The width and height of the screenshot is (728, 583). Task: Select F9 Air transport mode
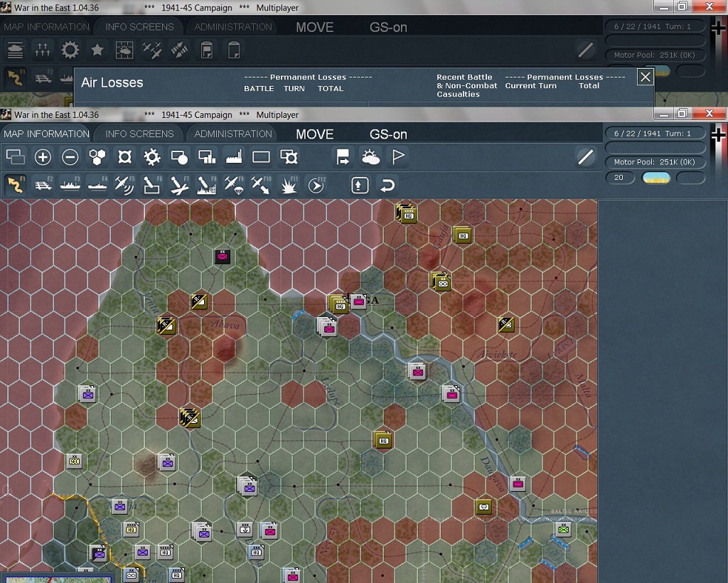[233, 185]
